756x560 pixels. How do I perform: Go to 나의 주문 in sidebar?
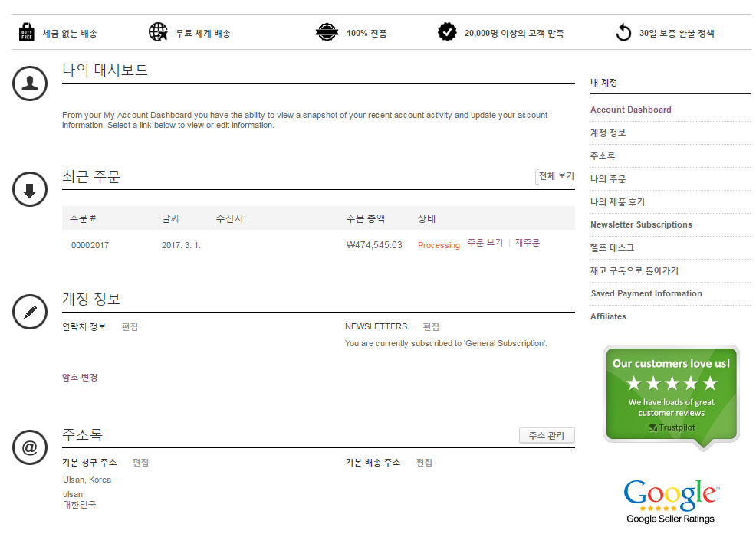[x=608, y=179]
